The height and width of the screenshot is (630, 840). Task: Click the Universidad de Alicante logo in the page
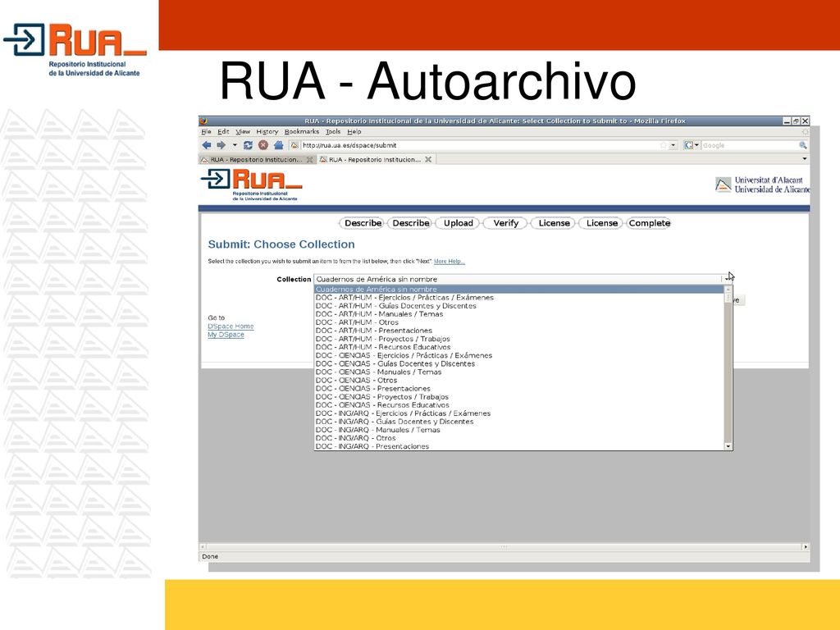[762, 185]
